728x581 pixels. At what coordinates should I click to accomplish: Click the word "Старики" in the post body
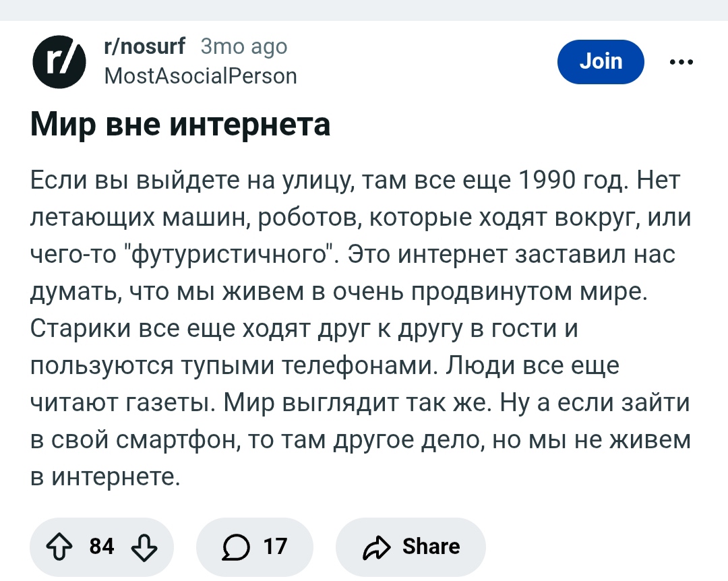click(x=79, y=330)
